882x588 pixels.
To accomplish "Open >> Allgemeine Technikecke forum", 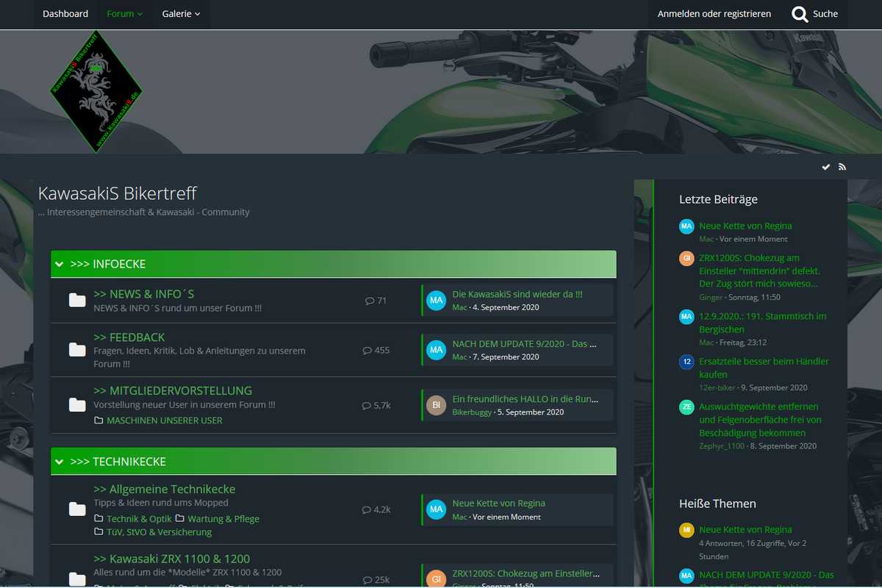I will (x=165, y=490).
